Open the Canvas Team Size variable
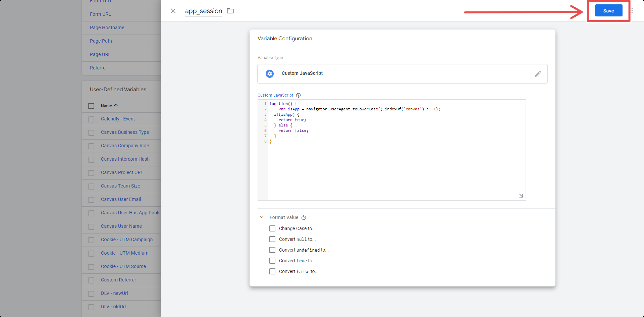The width and height of the screenshot is (644, 317). tap(120, 186)
